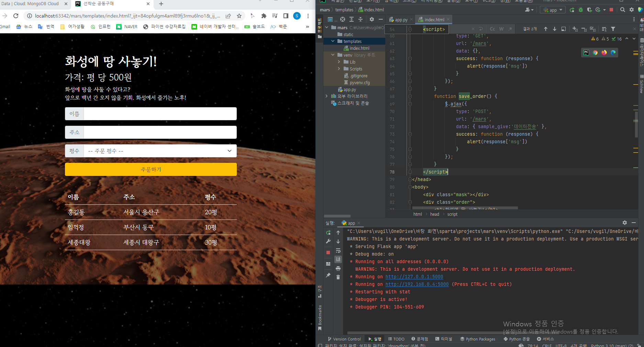Screen dimensions: 644x347
Task: Open the 백준 bookmark
Action: pos(279,26)
